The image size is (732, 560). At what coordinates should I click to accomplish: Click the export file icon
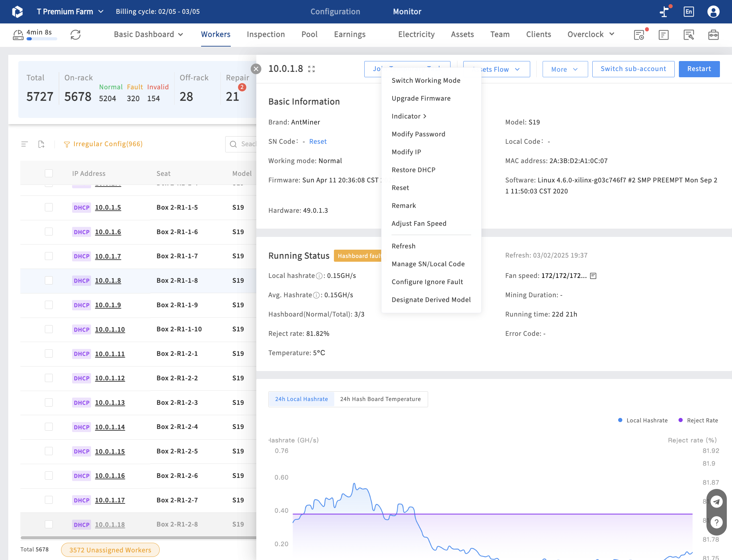[41, 144]
